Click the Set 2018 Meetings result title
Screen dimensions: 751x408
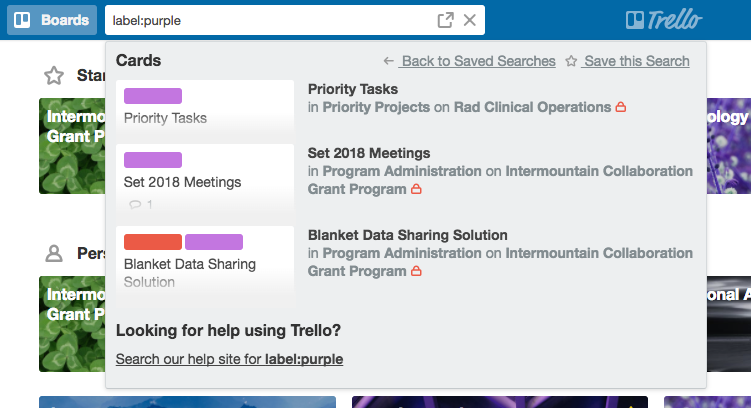point(369,153)
